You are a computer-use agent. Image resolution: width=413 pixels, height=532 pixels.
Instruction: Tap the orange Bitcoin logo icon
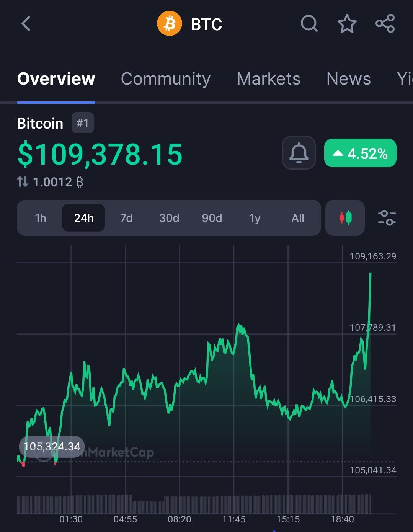point(169,24)
